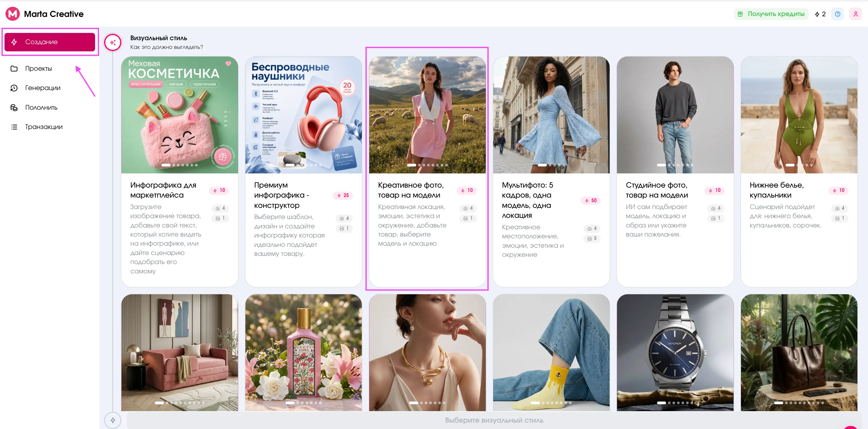Screen dimensions: 868x429
Task: Click the heart icon on the cosmetics bag card
Action: (x=228, y=63)
